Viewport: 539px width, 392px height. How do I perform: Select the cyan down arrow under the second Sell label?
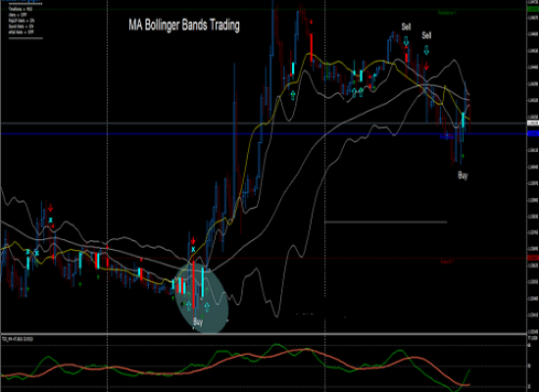coord(426,50)
